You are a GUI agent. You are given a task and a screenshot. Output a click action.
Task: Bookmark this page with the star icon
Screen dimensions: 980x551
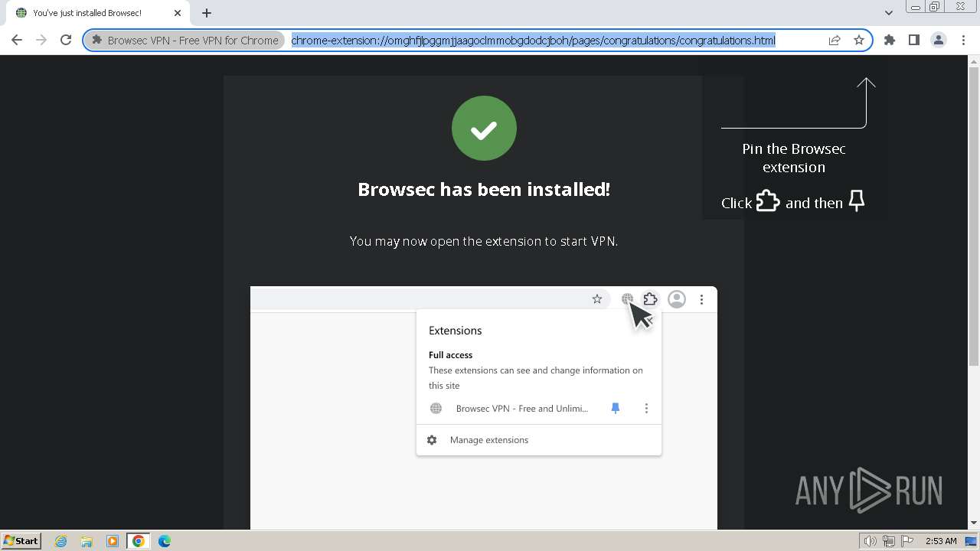[859, 41]
